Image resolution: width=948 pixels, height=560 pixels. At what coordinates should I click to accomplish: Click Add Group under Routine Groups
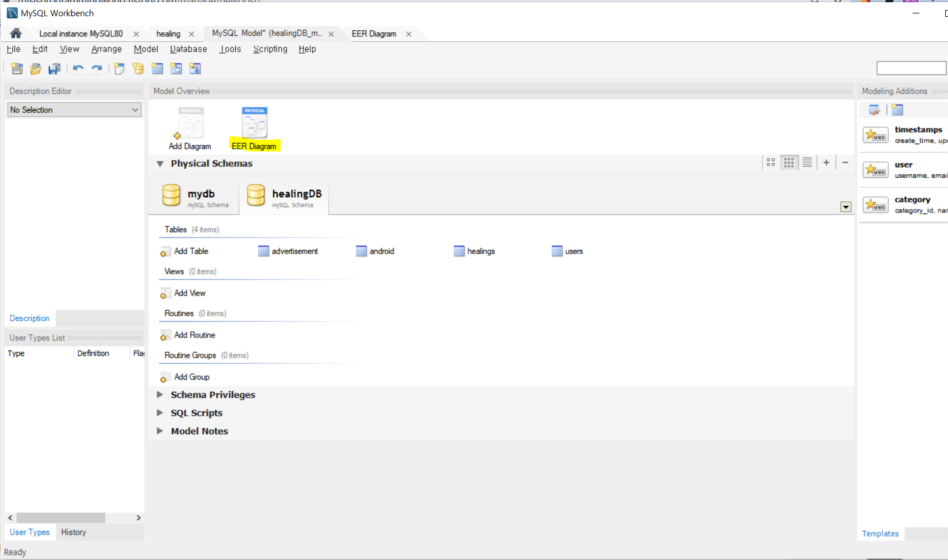pyautogui.click(x=185, y=377)
